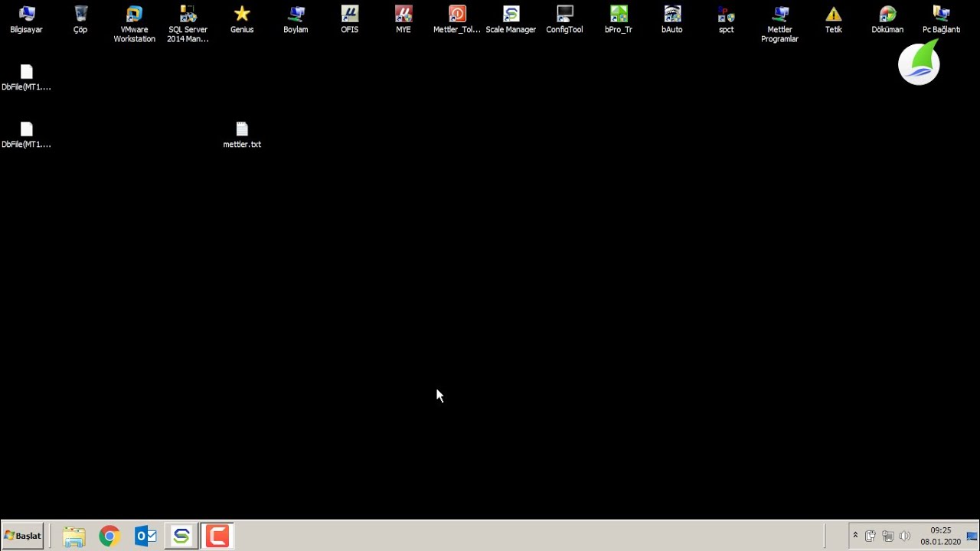980x551 pixels.
Task: Select the MYE desktop shortcut
Action: pos(403,20)
